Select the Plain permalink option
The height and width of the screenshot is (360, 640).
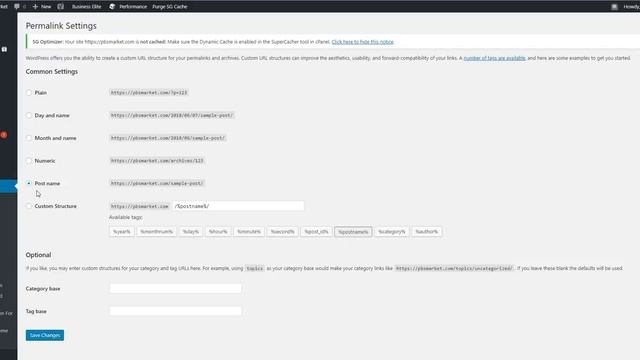tap(29, 93)
